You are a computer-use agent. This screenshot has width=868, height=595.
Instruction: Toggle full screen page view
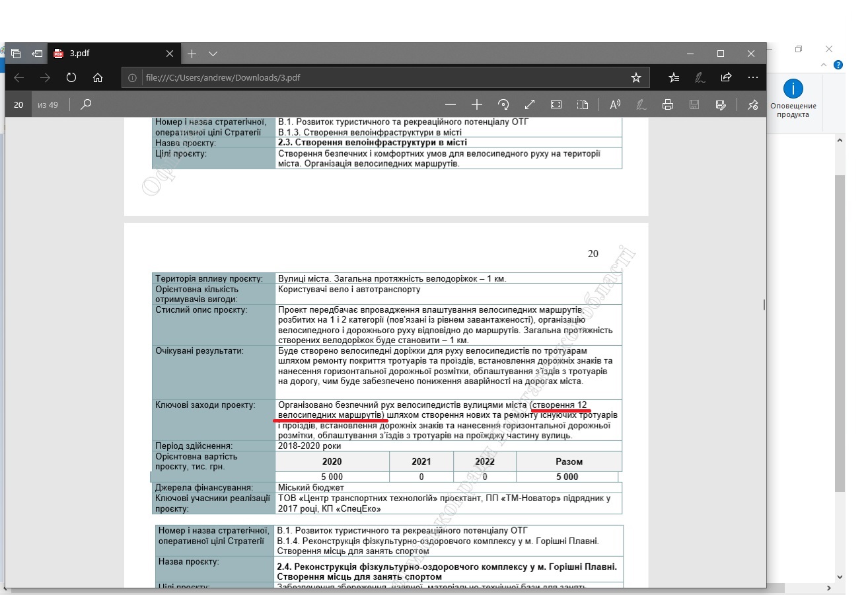coord(556,104)
